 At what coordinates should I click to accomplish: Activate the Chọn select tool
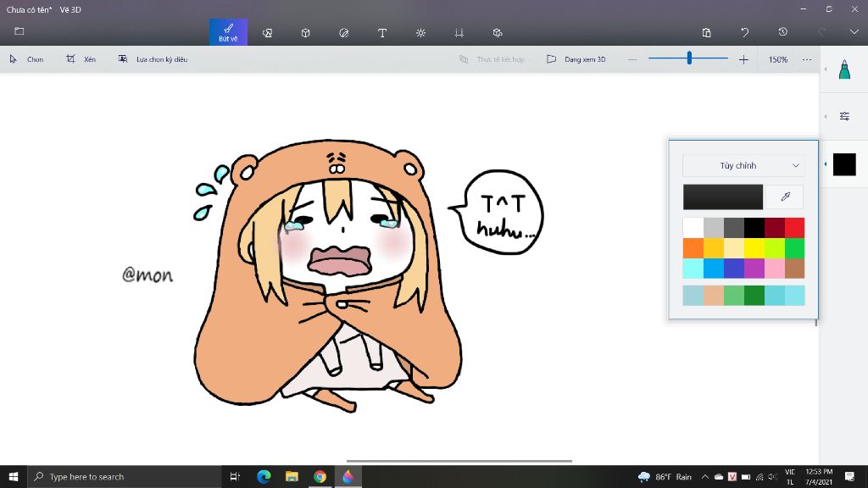pyautogui.click(x=26, y=59)
